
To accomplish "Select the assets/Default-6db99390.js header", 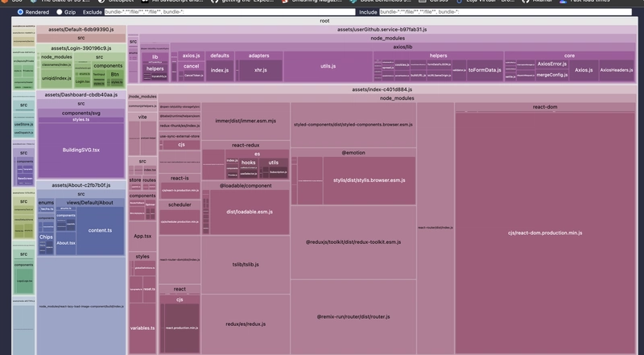I will 80,29.
